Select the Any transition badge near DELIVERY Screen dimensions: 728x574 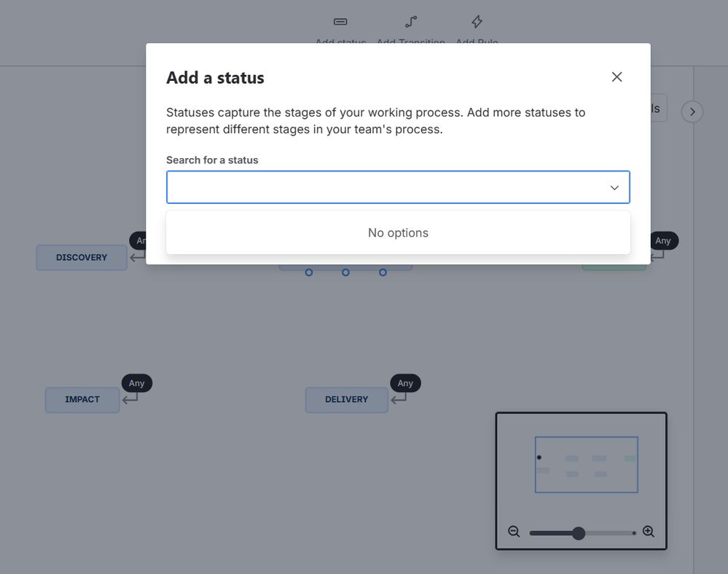[x=405, y=382]
